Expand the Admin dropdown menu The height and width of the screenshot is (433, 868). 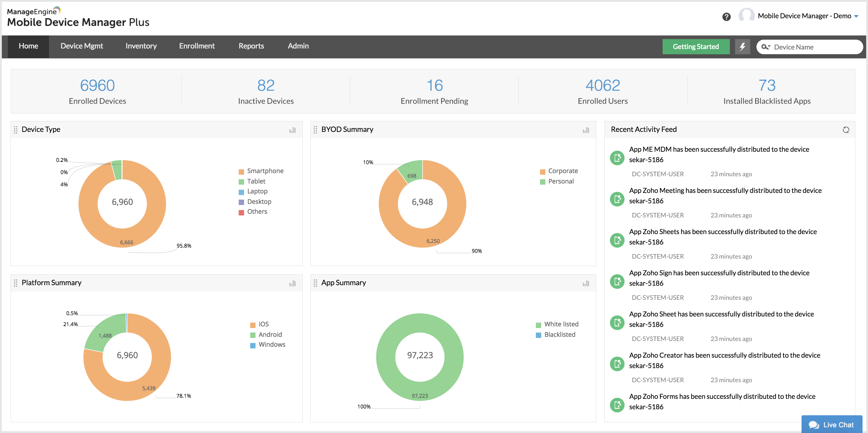click(299, 46)
